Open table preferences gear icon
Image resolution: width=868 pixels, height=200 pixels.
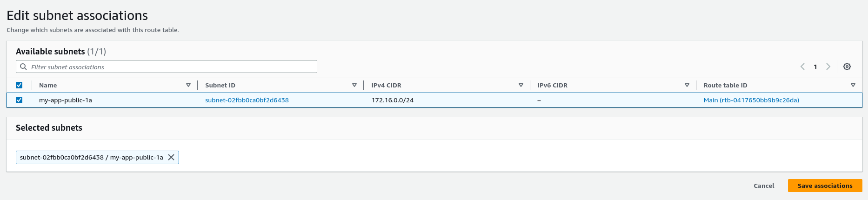pyautogui.click(x=847, y=67)
